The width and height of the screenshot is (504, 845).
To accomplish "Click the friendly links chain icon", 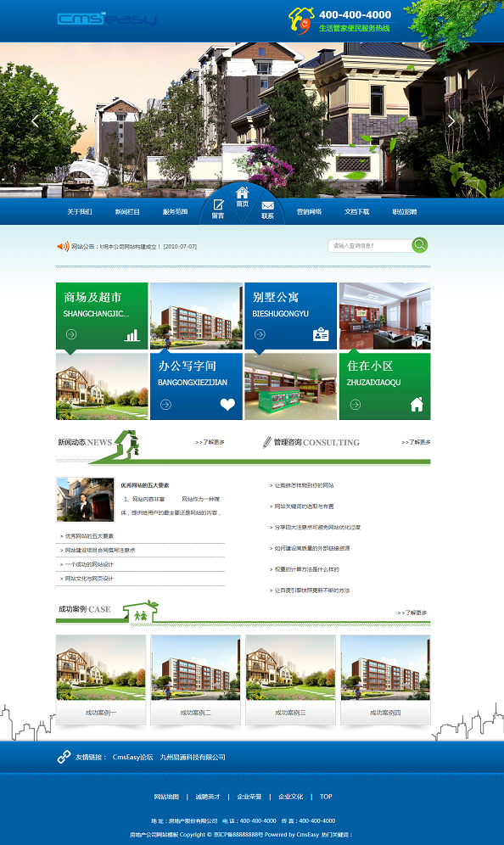I will click(x=64, y=757).
